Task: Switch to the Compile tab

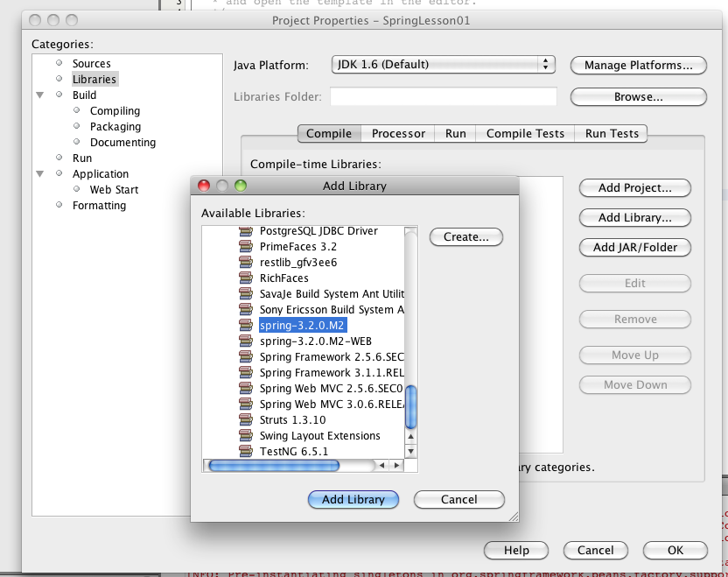Action: (329, 134)
